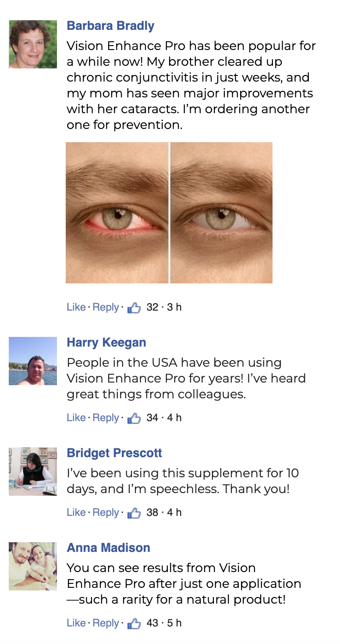The image size is (340, 644).
Task: Open Bridget Prescott's profile picture
Action: click(33, 472)
